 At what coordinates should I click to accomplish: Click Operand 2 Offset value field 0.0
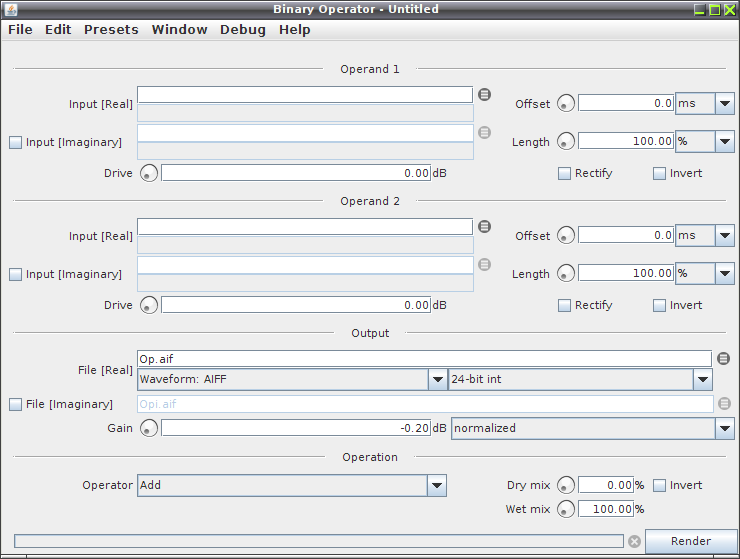pos(626,235)
